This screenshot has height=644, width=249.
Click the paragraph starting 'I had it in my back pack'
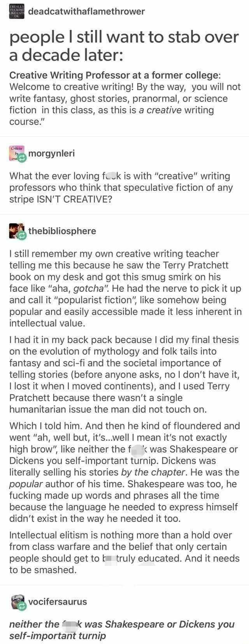point(124,374)
